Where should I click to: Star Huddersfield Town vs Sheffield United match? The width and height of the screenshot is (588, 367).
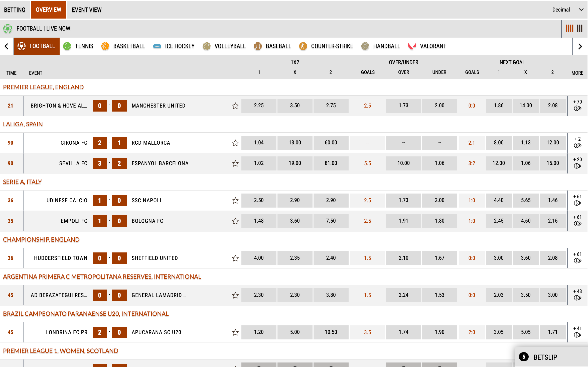(235, 258)
